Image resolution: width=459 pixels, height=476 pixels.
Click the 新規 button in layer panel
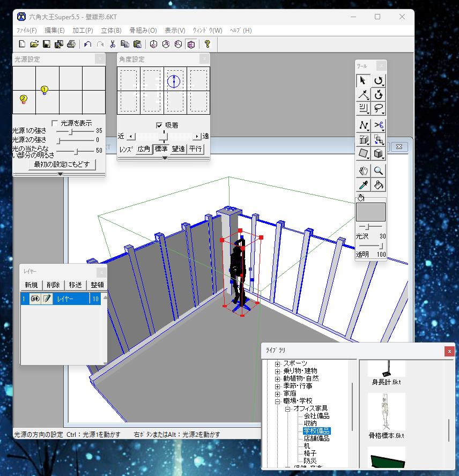tap(31, 285)
